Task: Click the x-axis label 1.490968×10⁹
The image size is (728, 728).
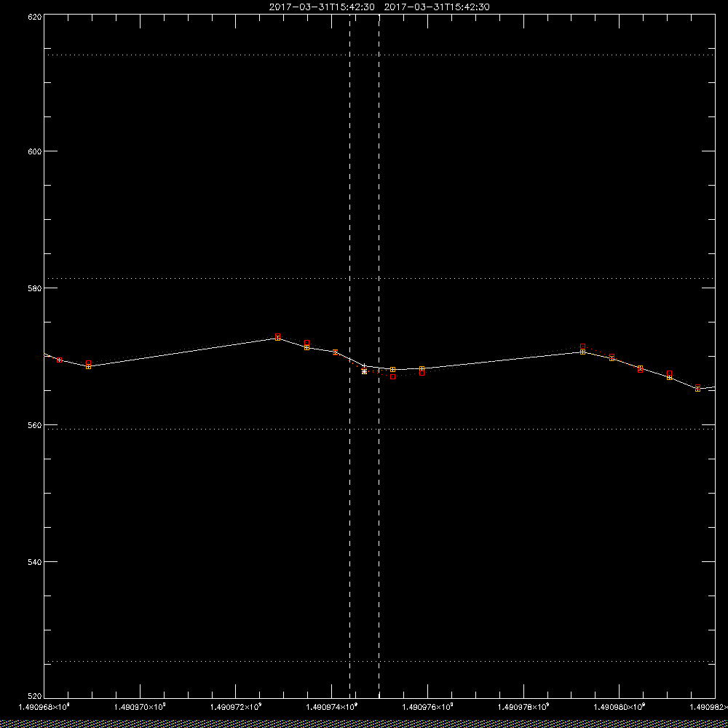Action: pyautogui.click(x=44, y=707)
